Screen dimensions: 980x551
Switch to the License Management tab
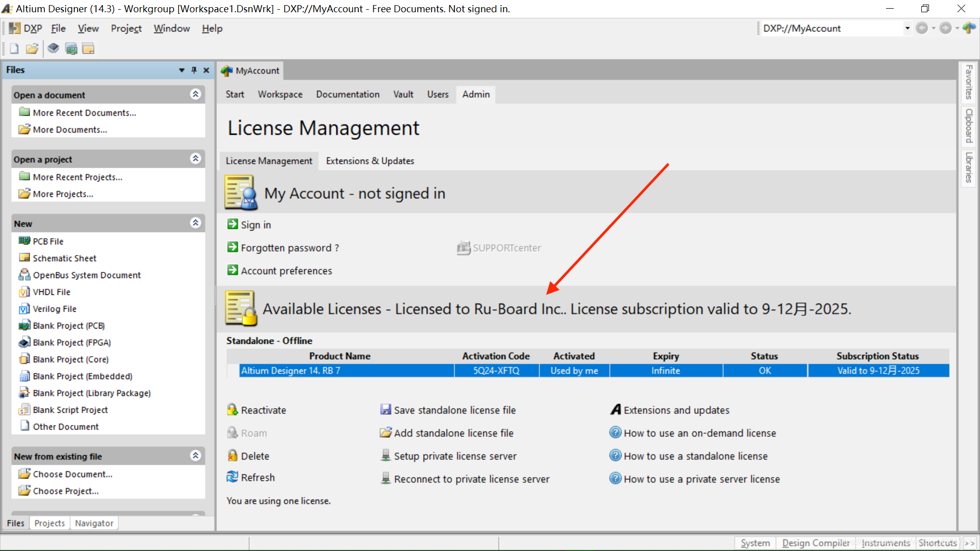click(268, 161)
